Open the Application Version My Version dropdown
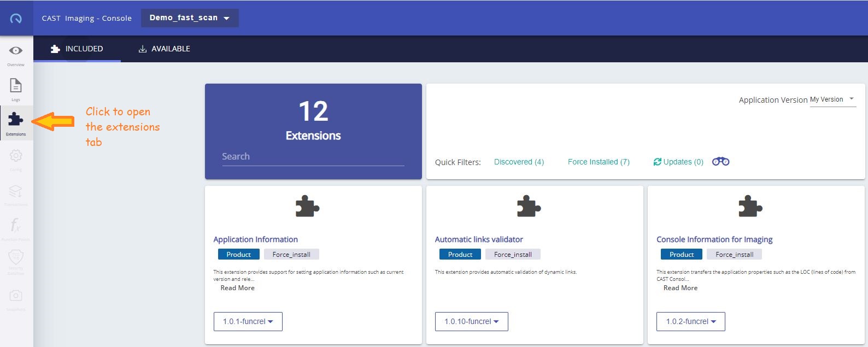 [x=833, y=99]
